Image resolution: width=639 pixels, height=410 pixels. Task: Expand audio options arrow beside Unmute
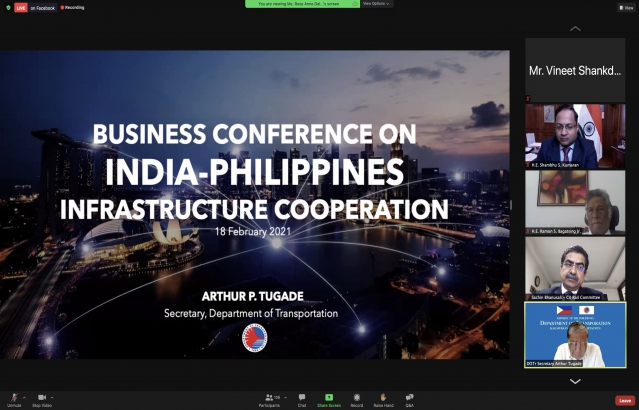click(25, 397)
